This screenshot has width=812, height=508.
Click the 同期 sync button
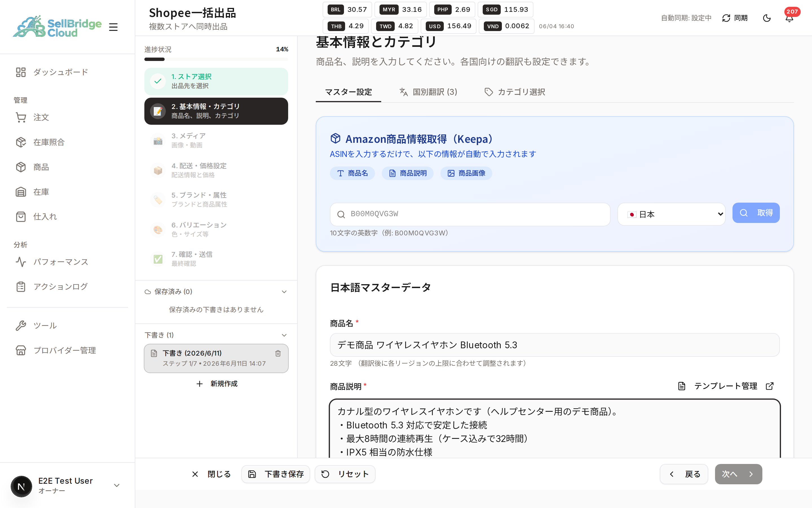[x=735, y=18]
